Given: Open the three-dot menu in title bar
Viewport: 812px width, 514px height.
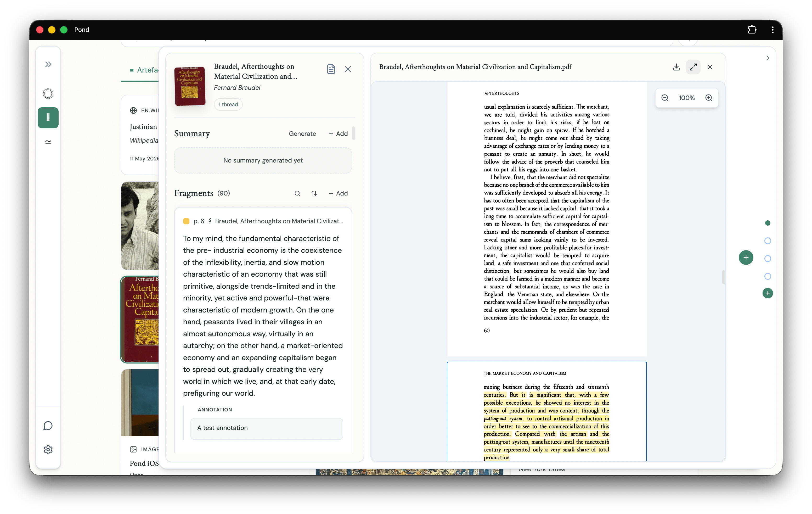Looking at the screenshot, I should 772,30.
